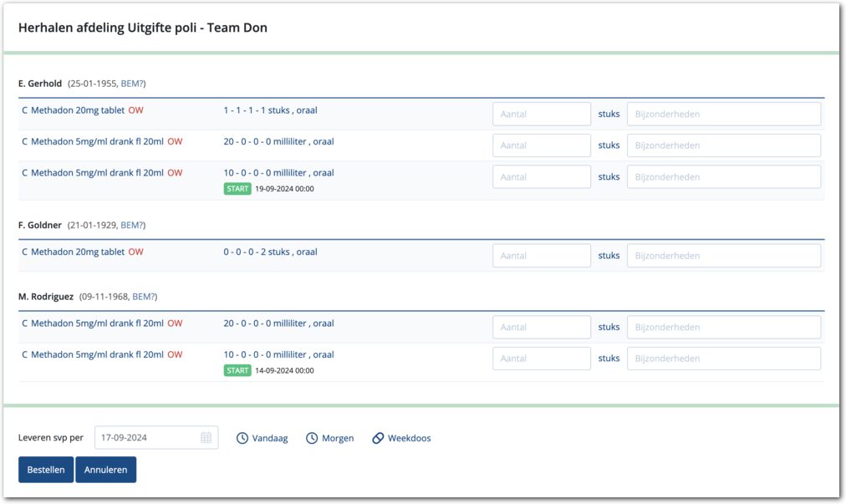
Task: Open Methadon 20mg tablet entry under F. Goldner
Action: (77, 252)
